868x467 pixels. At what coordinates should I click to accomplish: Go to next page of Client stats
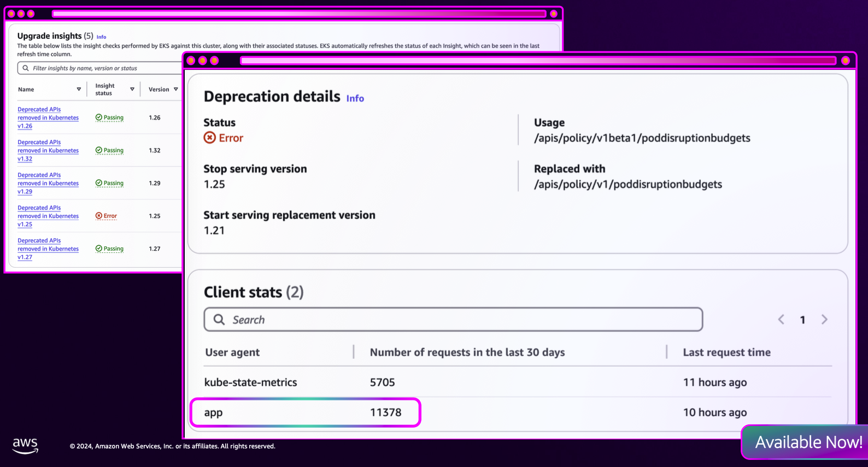pos(824,320)
